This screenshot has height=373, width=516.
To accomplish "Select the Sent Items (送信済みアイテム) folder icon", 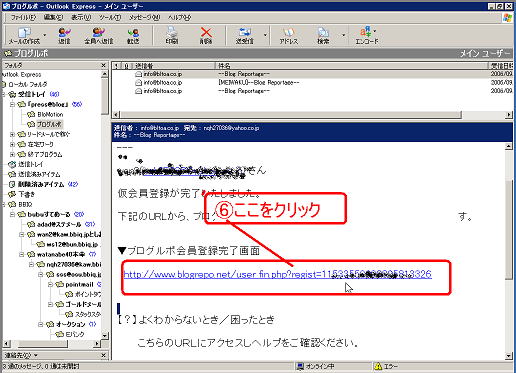I will [12, 174].
